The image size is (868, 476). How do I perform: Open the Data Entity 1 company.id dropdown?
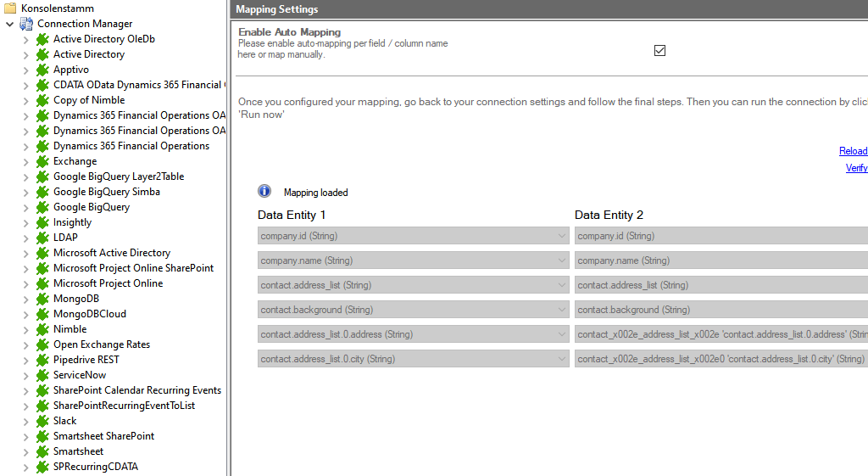(561, 236)
